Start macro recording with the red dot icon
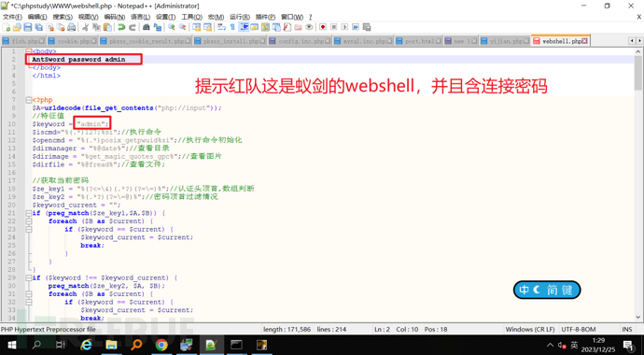 point(323,27)
